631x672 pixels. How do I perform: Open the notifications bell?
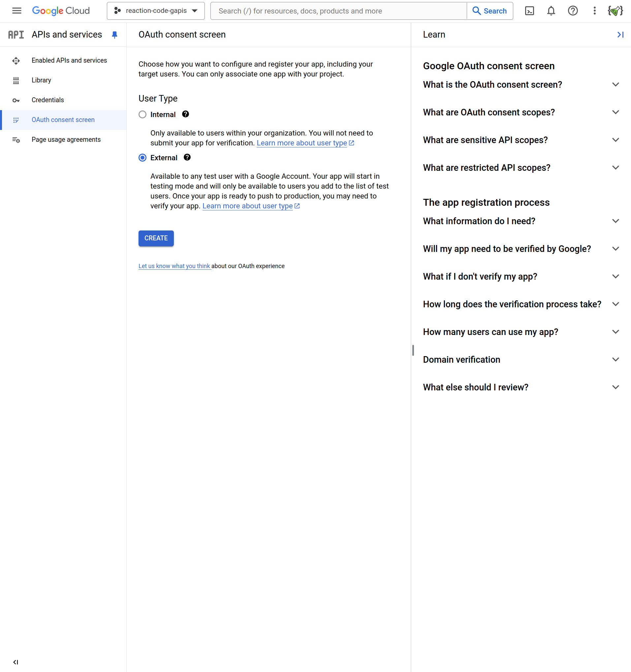551,11
